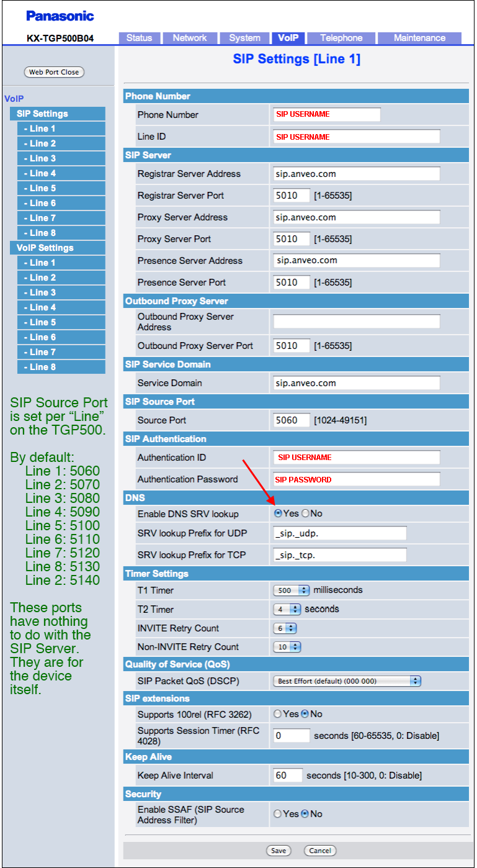This screenshot has height=868, width=477.
Task: Cancel the SIP settings changes
Action: pos(320,851)
